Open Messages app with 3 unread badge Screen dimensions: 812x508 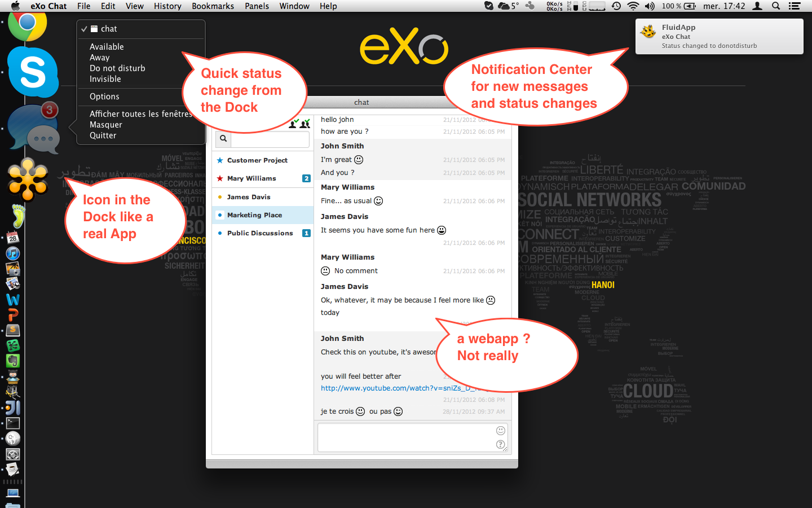(34, 129)
